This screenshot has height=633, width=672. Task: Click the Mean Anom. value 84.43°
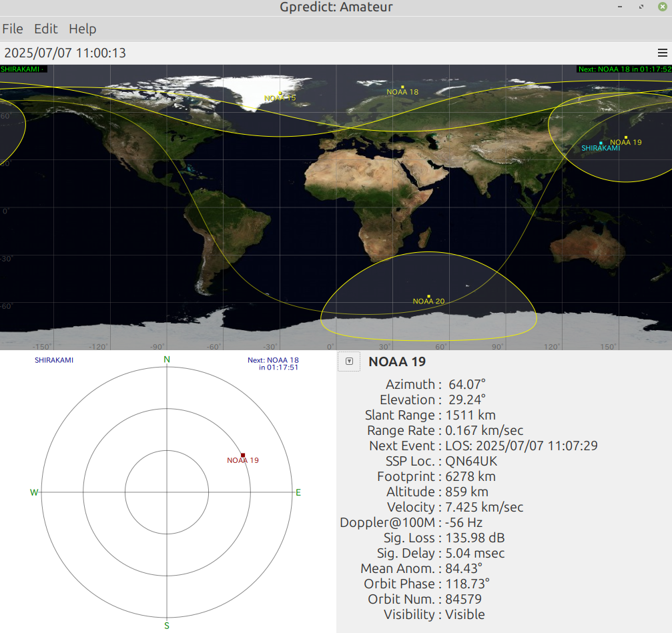pyautogui.click(x=464, y=568)
